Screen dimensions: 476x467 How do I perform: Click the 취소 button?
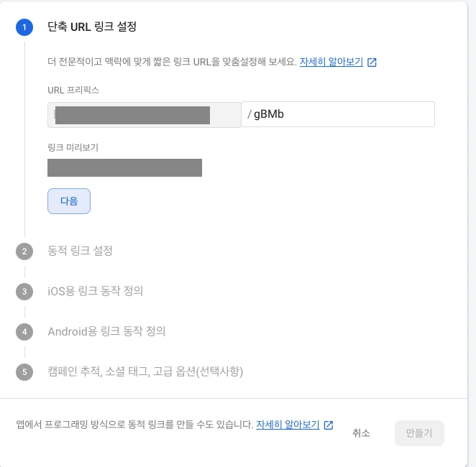[x=361, y=433]
